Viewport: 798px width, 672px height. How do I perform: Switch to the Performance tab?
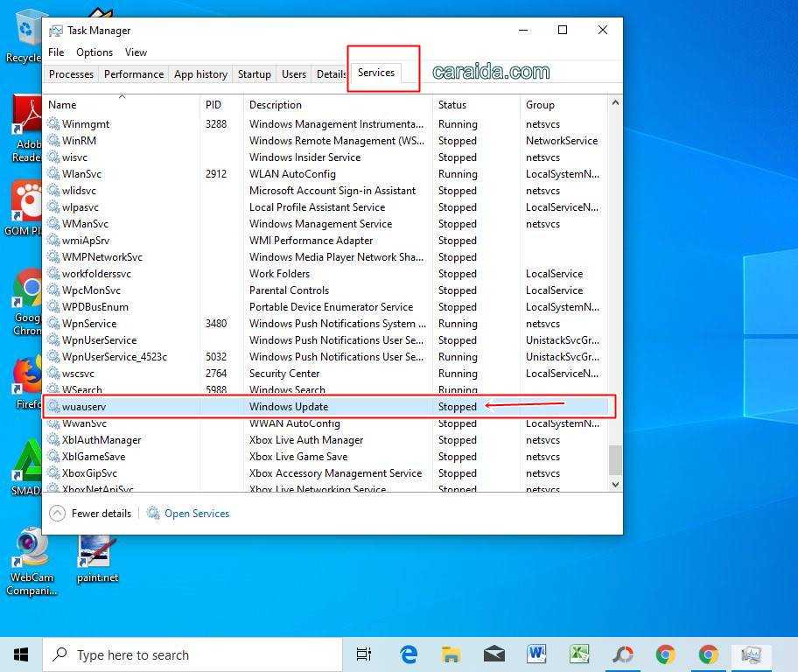[x=134, y=74]
